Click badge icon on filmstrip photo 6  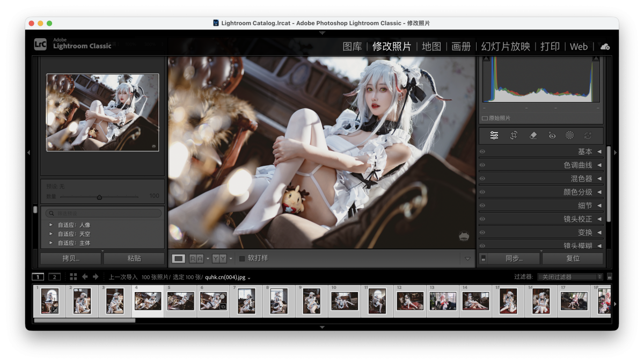click(x=222, y=307)
